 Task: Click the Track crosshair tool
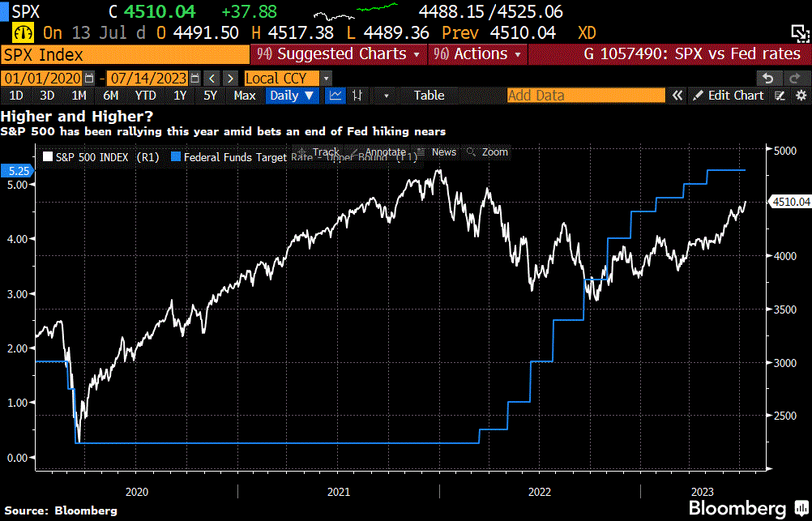(319, 152)
